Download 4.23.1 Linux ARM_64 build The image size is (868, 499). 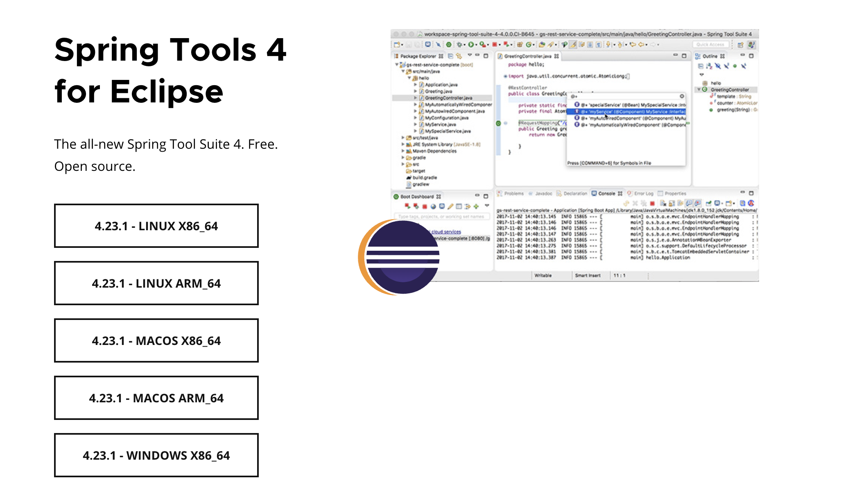(156, 283)
